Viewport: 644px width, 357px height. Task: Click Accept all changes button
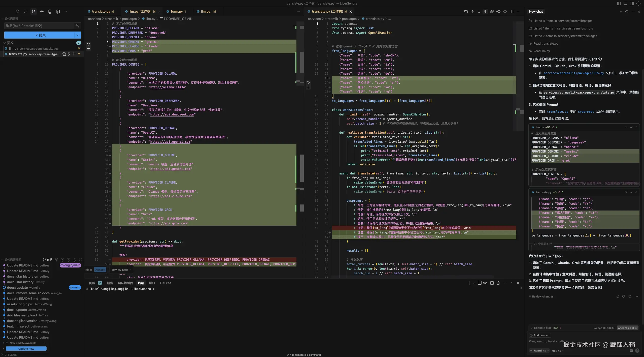pos(627,328)
